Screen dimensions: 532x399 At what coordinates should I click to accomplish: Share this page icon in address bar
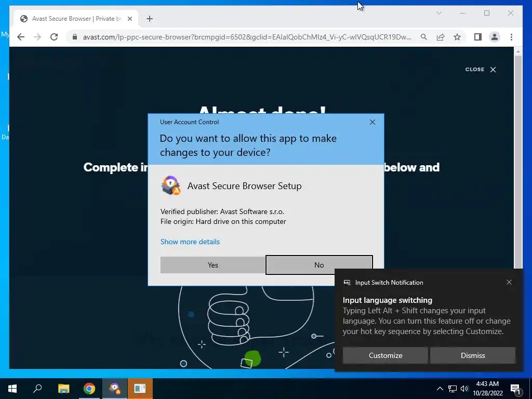441,37
